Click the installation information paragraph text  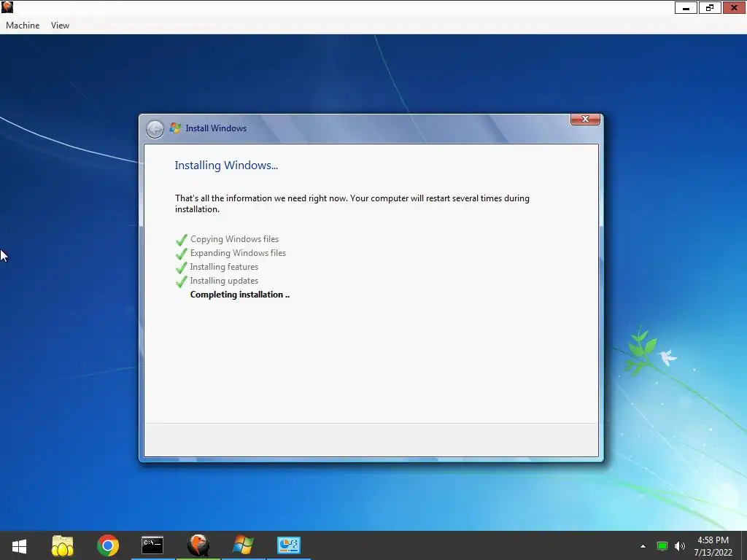pyautogui.click(x=352, y=203)
